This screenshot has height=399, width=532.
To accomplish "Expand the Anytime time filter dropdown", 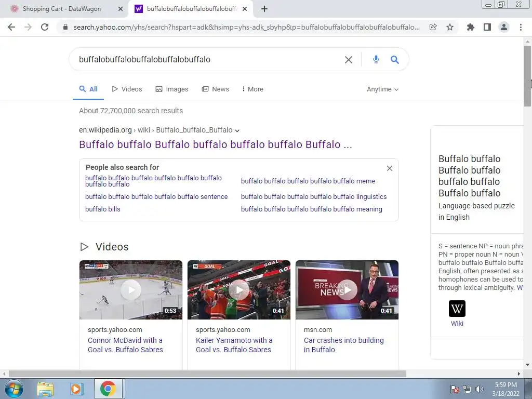I will pos(382,89).
